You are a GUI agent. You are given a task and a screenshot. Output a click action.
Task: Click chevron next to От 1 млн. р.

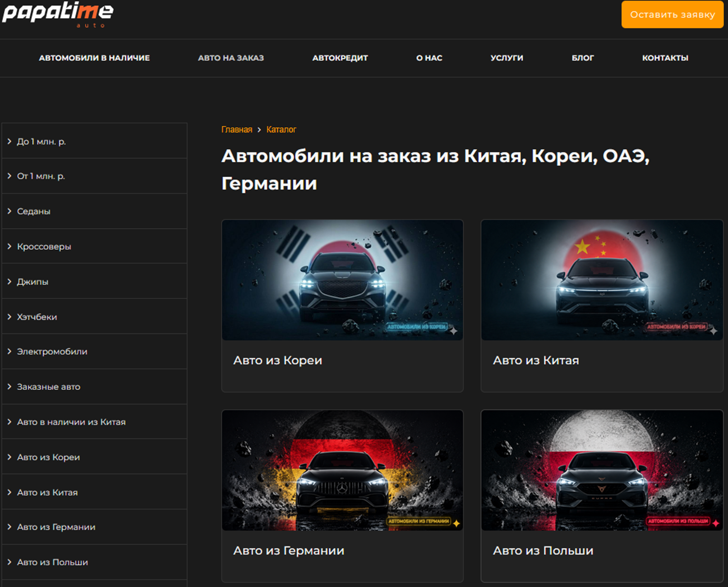[9, 176]
